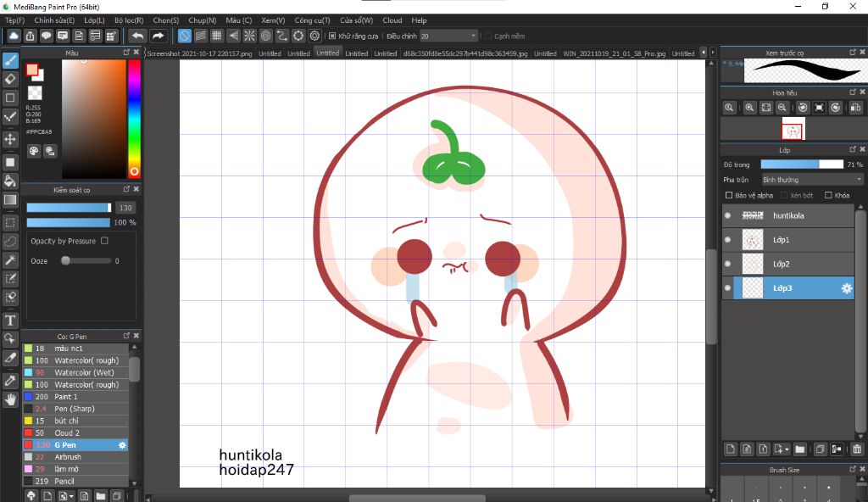
Task: Open the Pha trộn blend mode dropdown
Action: point(812,180)
